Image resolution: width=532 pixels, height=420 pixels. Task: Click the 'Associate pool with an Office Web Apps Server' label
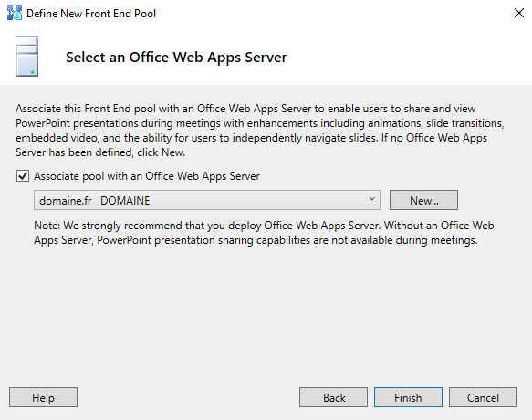pos(147,176)
